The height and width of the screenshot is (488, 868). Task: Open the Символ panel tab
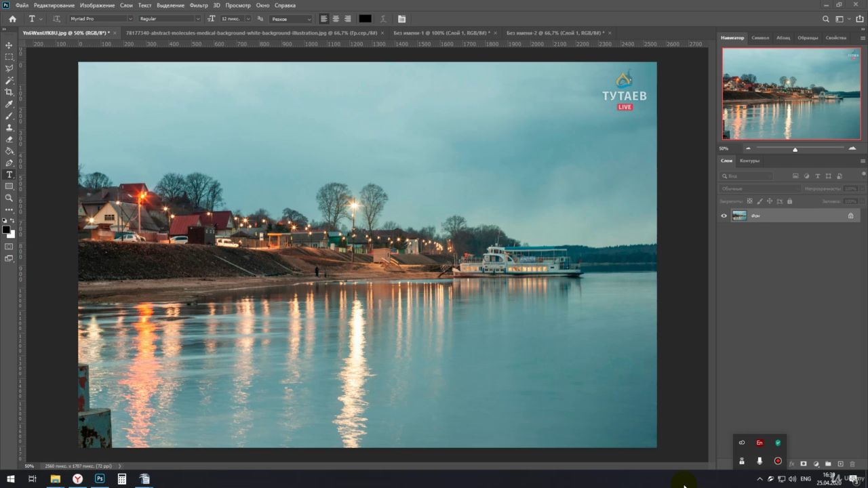760,38
